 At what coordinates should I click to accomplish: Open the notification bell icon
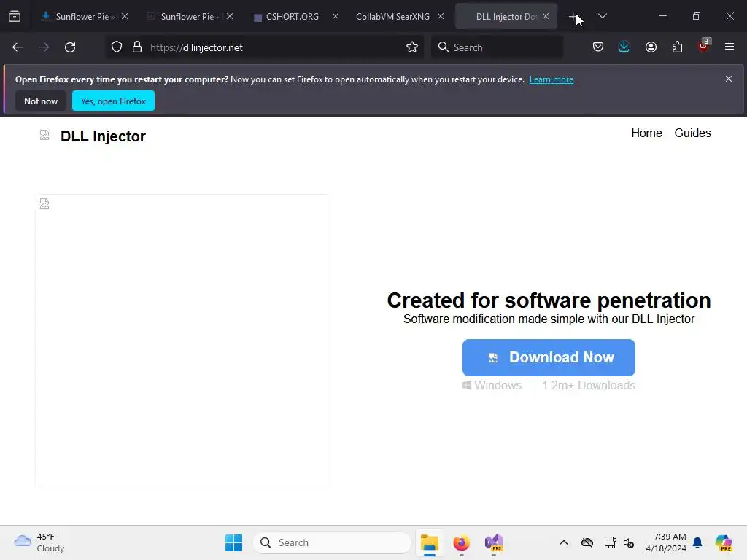tap(697, 542)
